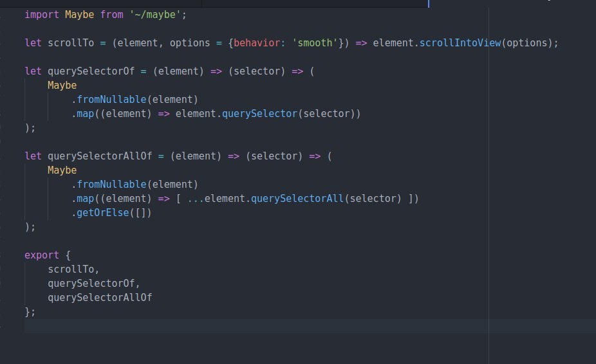The height and width of the screenshot is (364, 596).
Task: Click the '~/maybe' import path string
Action: [155, 15]
